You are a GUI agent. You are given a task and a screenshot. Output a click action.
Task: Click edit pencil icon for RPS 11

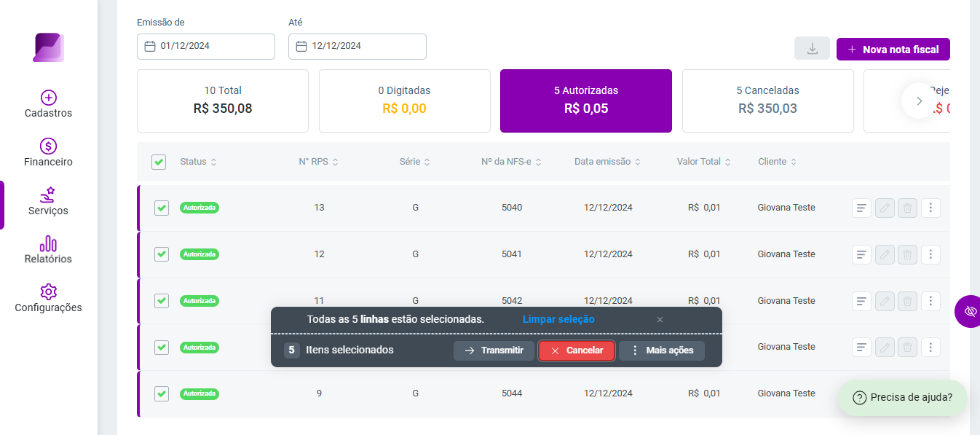(x=885, y=301)
